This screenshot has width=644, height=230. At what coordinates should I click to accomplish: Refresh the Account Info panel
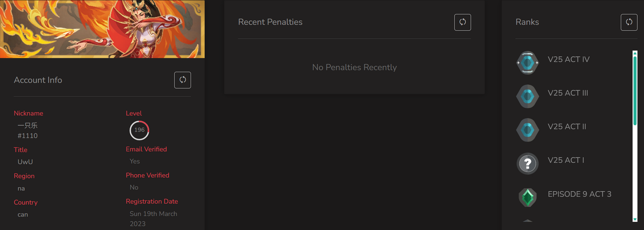pyautogui.click(x=182, y=80)
